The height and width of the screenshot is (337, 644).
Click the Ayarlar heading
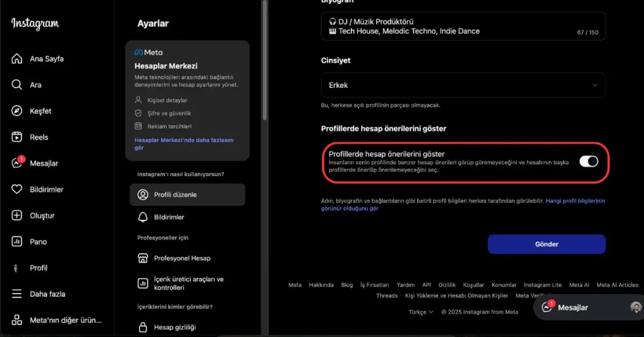pyautogui.click(x=153, y=23)
